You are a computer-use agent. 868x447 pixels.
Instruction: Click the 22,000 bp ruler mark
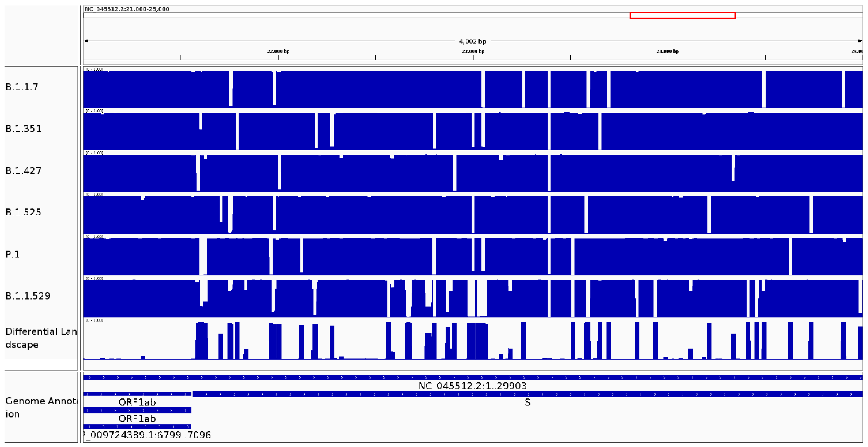click(x=278, y=51)
